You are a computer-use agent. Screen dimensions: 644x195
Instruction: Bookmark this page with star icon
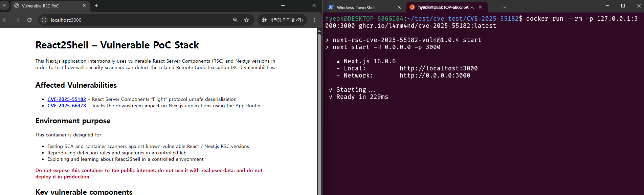(x=246, y=20)
